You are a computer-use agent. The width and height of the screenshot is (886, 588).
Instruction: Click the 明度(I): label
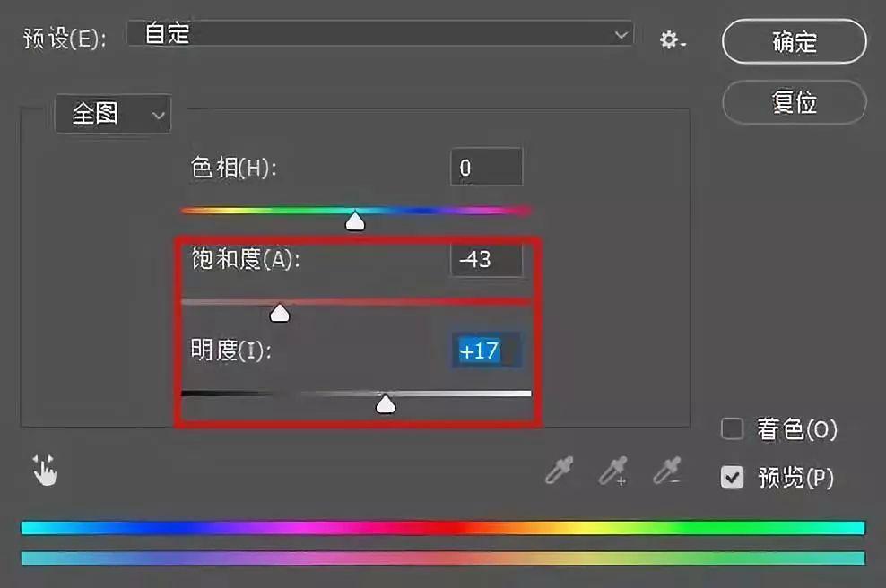tap(230, 350)
